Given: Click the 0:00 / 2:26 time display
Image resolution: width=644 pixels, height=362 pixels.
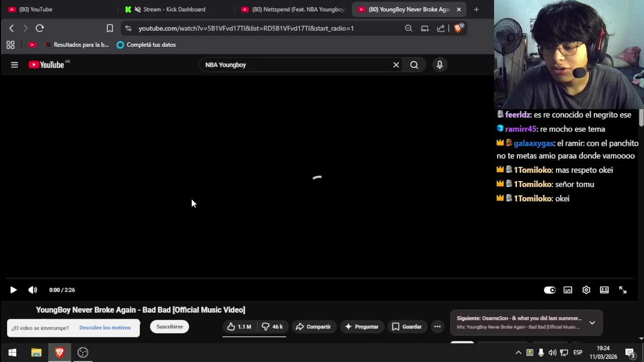Looking at the screenshot, I should point(62,290).
